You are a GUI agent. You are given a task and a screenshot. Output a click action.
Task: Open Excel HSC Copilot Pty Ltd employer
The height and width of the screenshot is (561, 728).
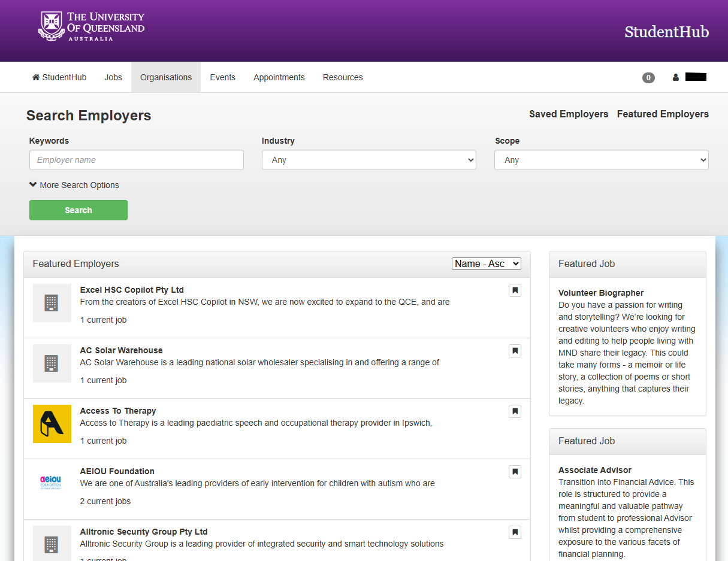point(132,290)
